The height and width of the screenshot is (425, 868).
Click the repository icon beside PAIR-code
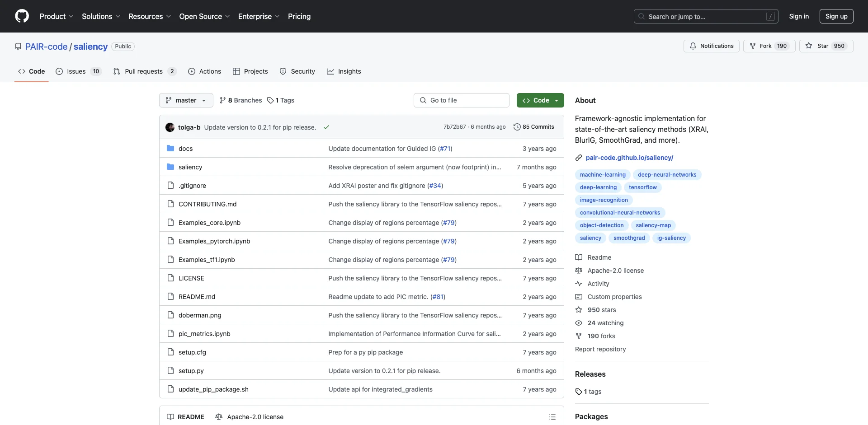(18, 47)
